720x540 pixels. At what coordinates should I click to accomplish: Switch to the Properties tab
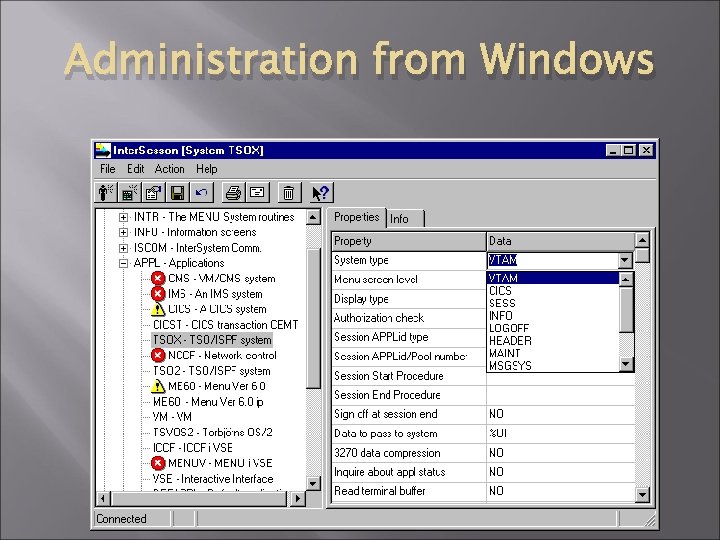(x=356, y=217)
